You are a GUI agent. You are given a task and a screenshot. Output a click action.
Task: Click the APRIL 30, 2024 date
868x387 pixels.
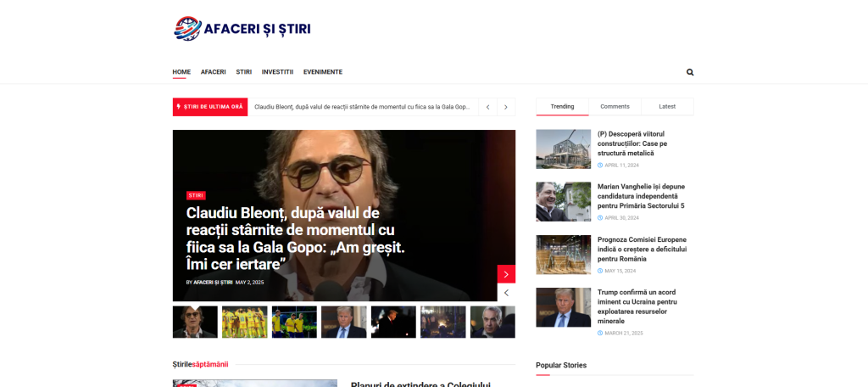click(x=618, y=218)
